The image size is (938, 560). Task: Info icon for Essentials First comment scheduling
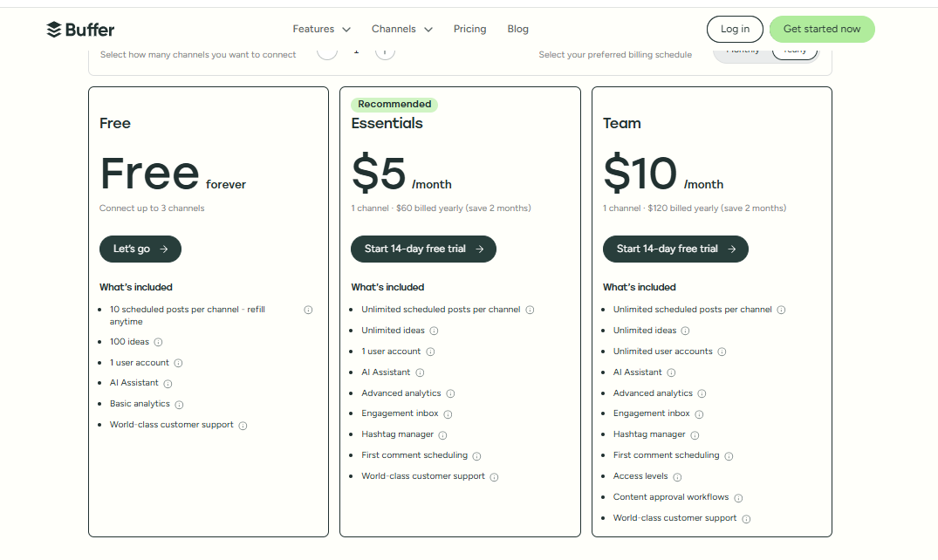[476, 456]
